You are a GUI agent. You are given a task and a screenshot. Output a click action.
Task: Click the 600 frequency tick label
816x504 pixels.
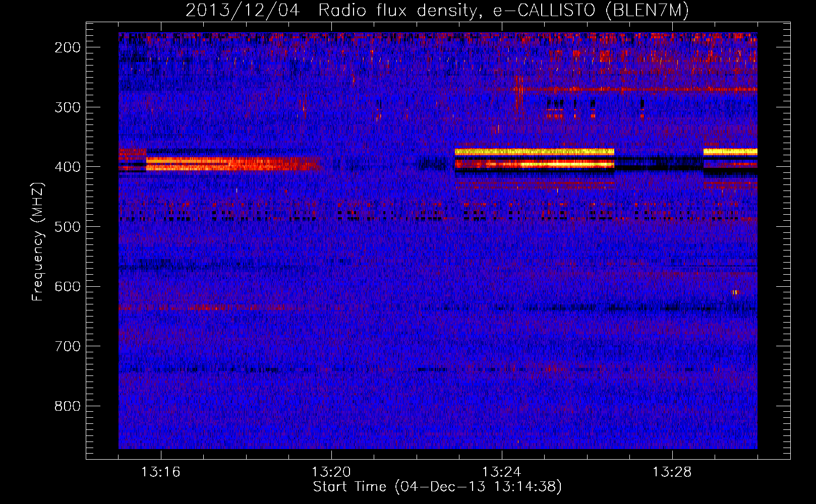[68, 286]
